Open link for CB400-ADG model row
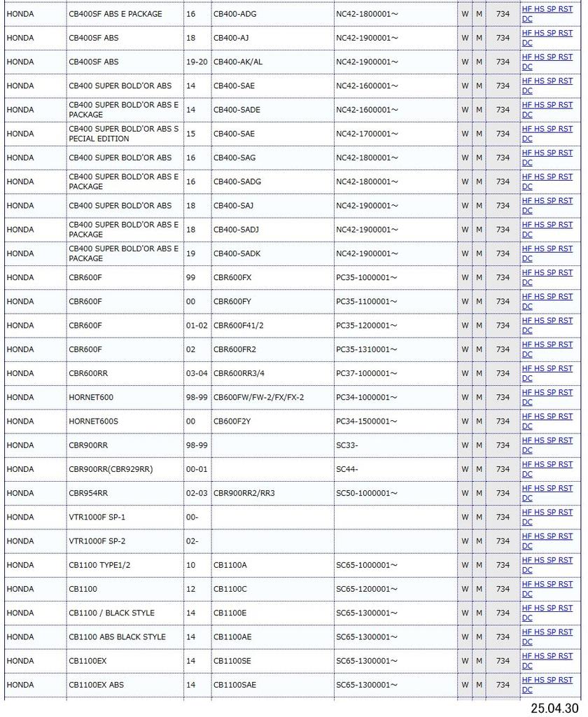Viewport: 588px width, 717px height. click(x=547, y=9)
